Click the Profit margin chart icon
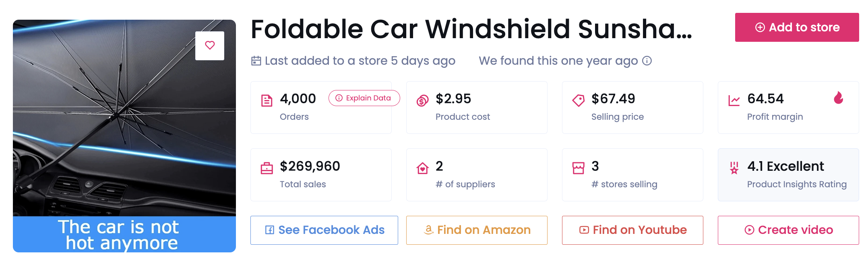 coord(734,100)
